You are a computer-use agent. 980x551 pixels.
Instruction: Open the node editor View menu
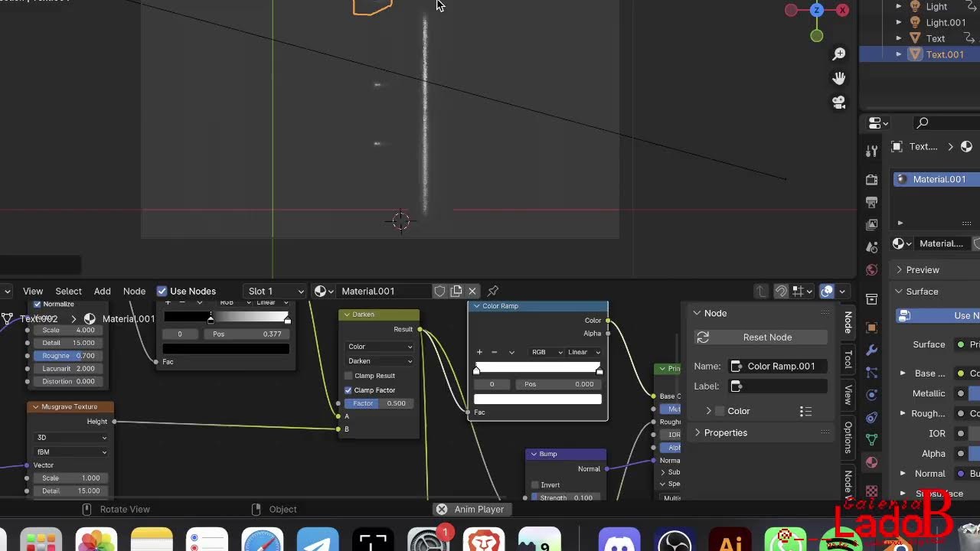pos(33,291)
